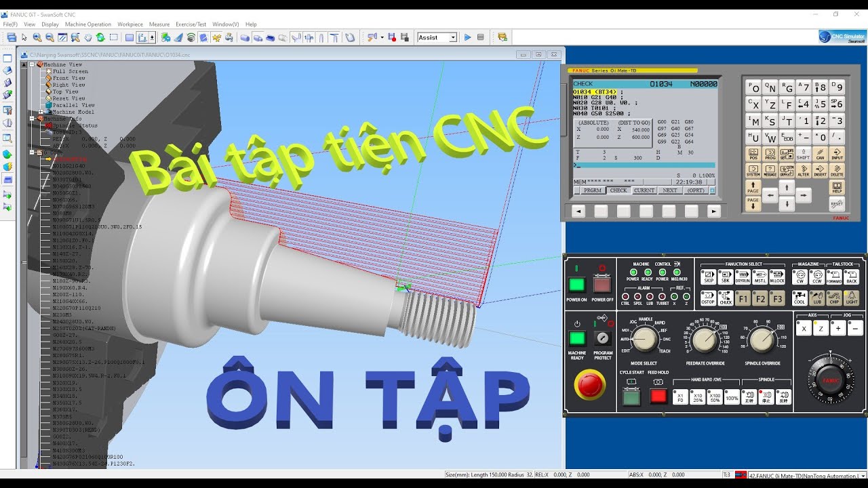Click the green POWER ON button
The height and width of the screenshot is (488, 868).
point(577,285)
